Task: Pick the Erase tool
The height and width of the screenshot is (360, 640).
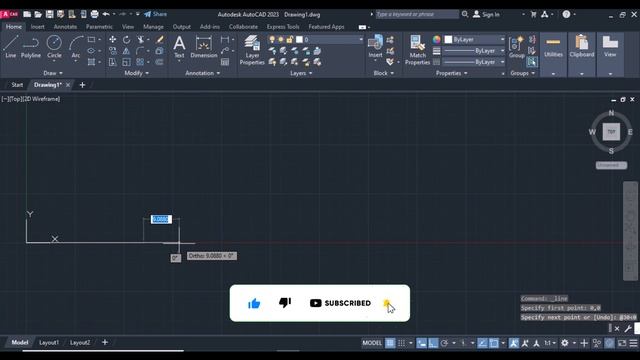Action: click(160, 40)
